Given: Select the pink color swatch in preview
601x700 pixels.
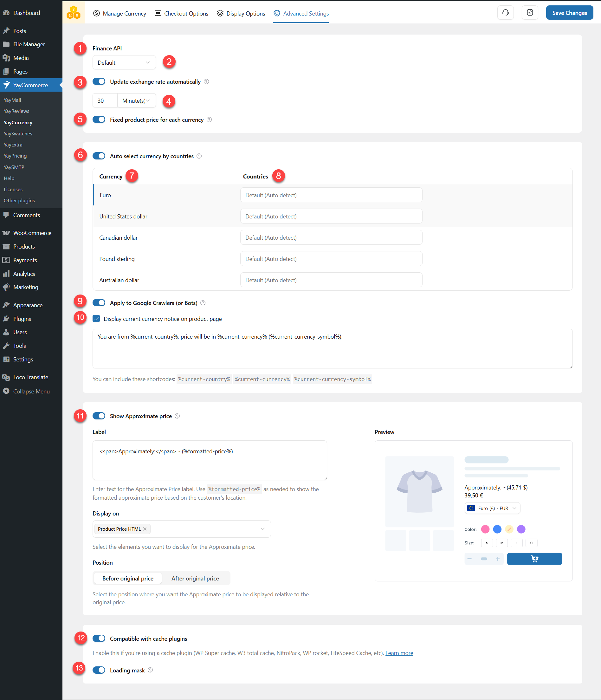Looking at the screenshot, I should [x=485, y=529].
